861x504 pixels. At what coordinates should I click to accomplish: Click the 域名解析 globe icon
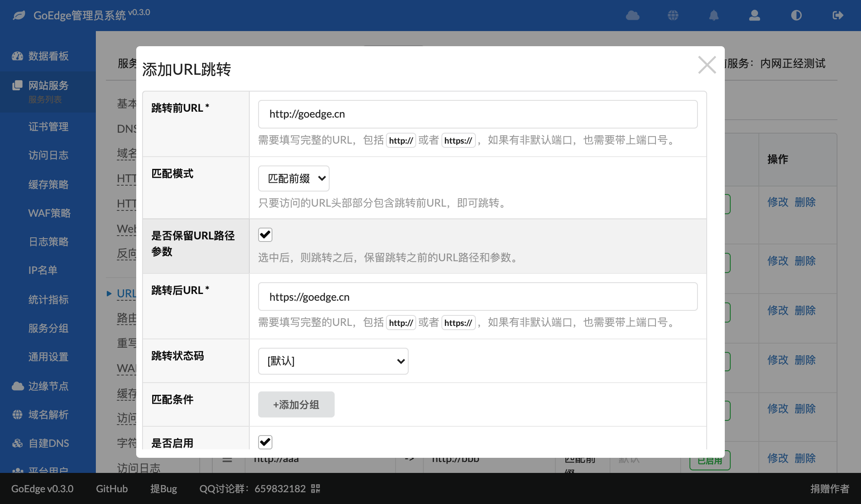click(x=17, y=415)
